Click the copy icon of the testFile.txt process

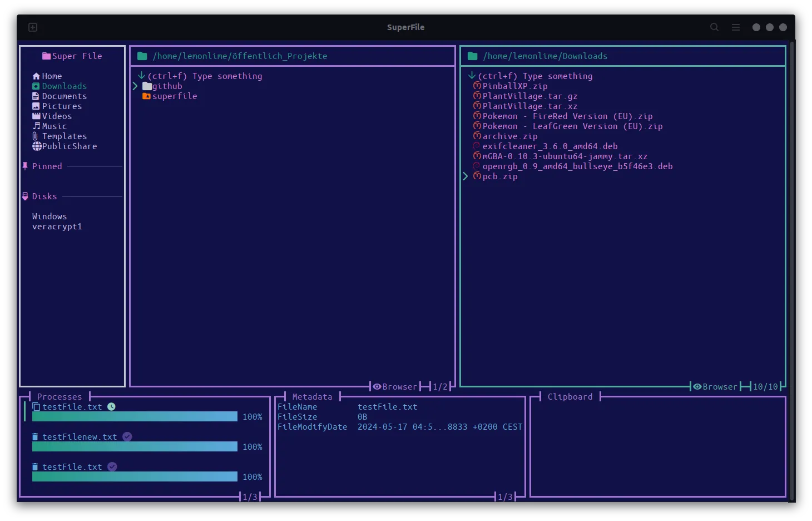coord(36,406)
